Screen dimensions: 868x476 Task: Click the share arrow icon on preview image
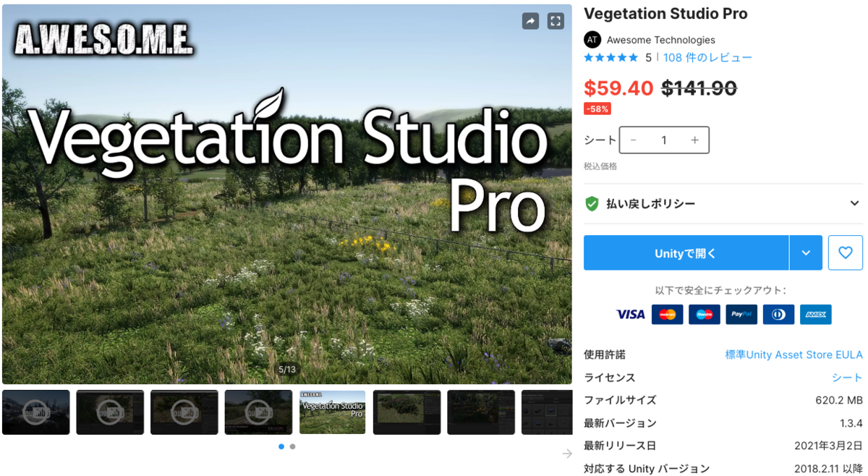pos(531,21)
